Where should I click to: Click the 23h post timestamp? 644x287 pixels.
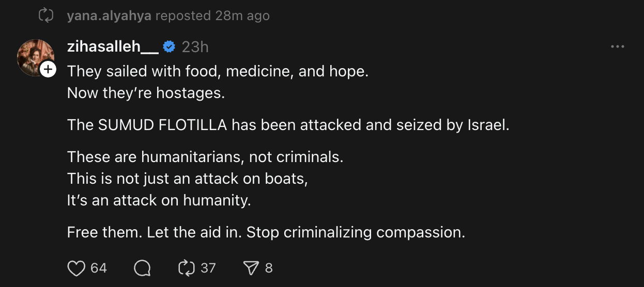click(x=195, y=47)
